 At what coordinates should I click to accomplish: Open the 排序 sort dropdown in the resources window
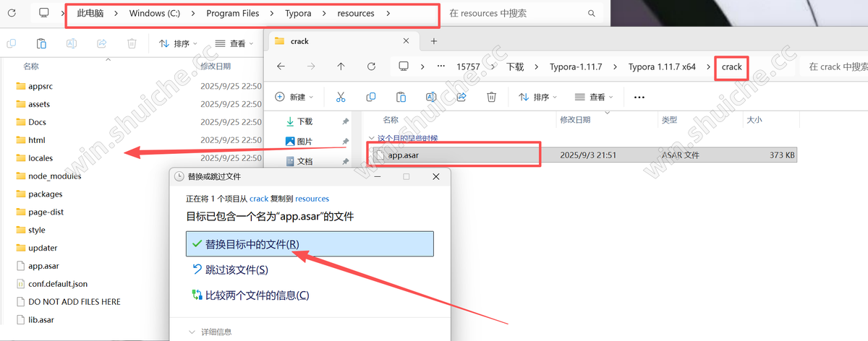(179, 43)
